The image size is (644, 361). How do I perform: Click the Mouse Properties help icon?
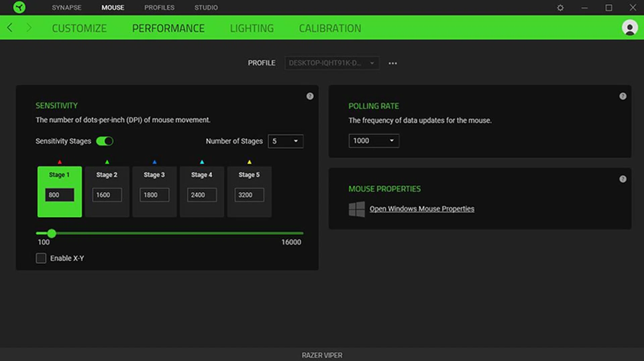pyautogui.click(x=623, y=179)
